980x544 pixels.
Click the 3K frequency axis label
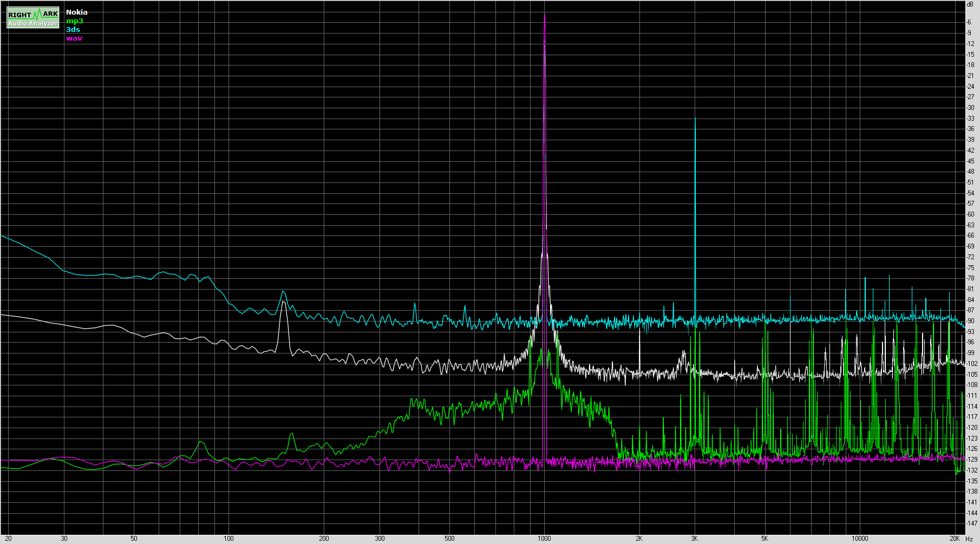click(695, 539)
